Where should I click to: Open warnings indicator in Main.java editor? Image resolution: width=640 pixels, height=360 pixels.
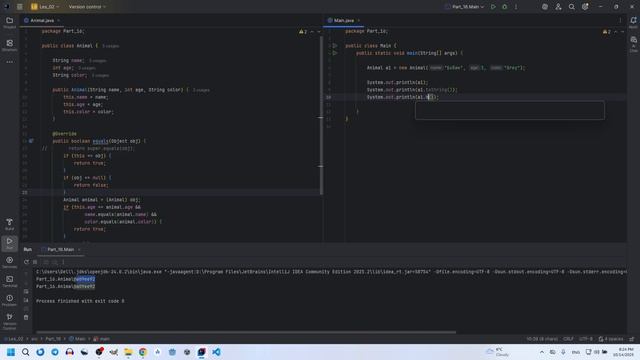point(607,31)
